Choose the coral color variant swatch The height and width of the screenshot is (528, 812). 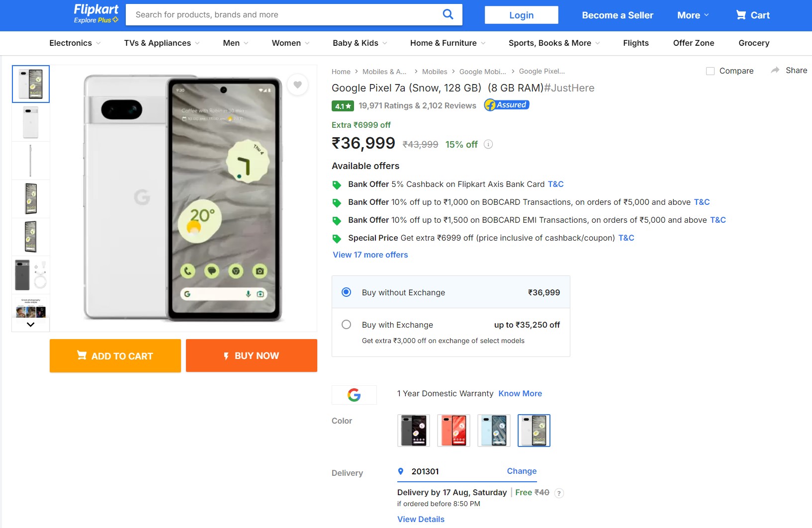point(453,431)
